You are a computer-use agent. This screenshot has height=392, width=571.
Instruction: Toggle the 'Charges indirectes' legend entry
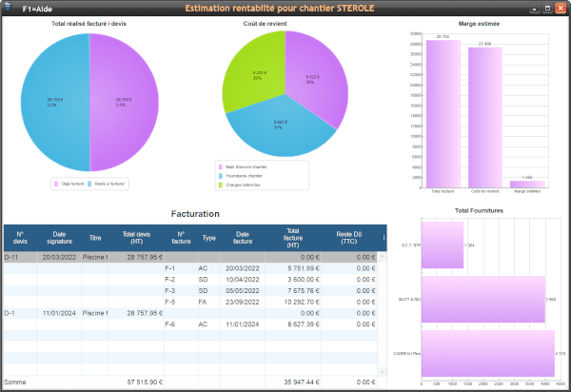[242, 185]
